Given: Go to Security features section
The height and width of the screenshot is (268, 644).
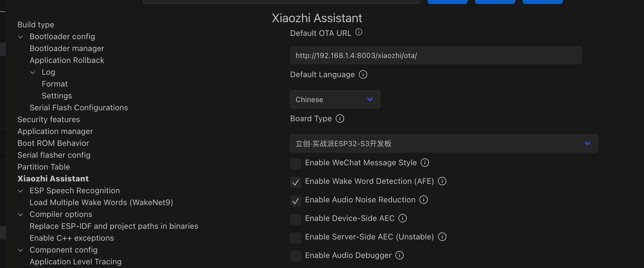Looking at the screenshot, I should 49,119.
